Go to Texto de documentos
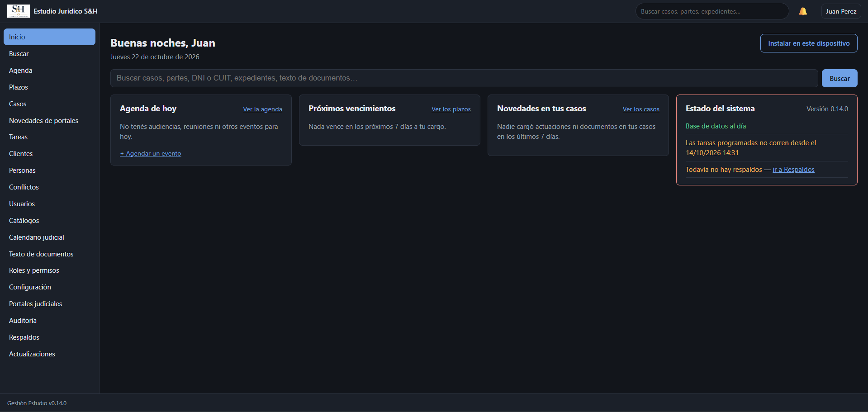This screenshot has width=868, height=412. (49, 254)
